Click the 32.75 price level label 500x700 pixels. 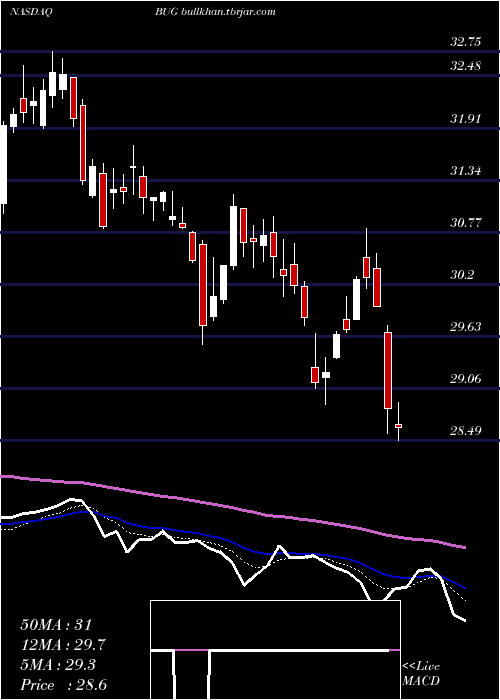(466, 42)
